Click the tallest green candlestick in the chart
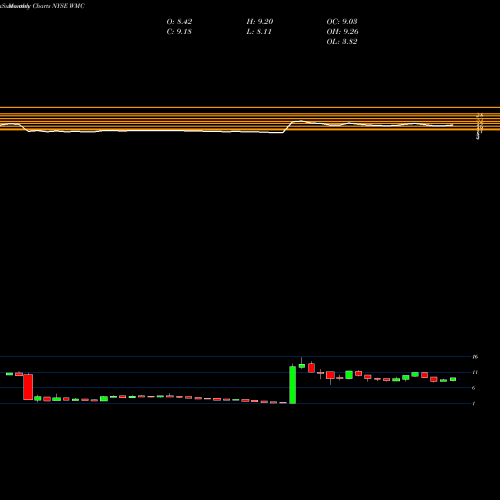Screen dimensions: 500x500 click(292, 385)
